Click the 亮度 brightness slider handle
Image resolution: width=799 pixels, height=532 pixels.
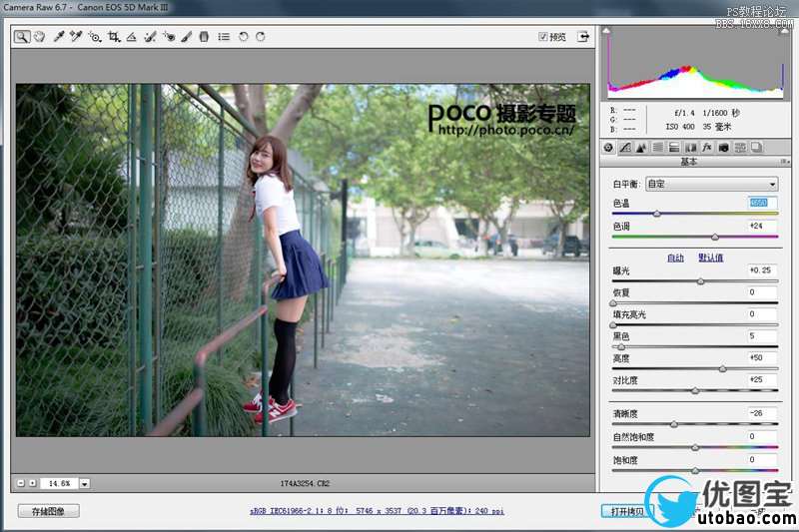722,368
